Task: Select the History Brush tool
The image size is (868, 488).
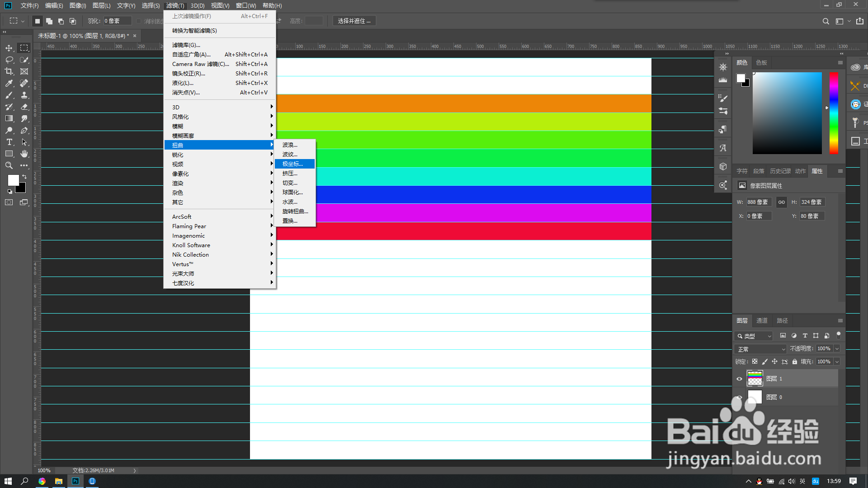Action: pyautogui.click(x=9, y=107)
